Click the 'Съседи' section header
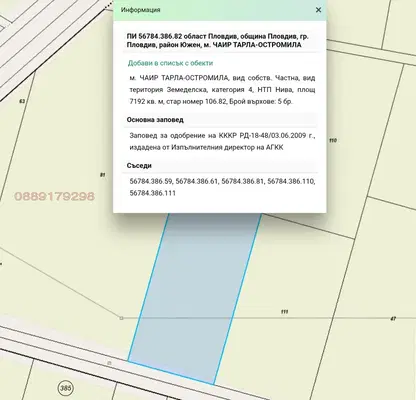This screenshot has width=416, height=400. pyautogui.click(x=139, y=166)
